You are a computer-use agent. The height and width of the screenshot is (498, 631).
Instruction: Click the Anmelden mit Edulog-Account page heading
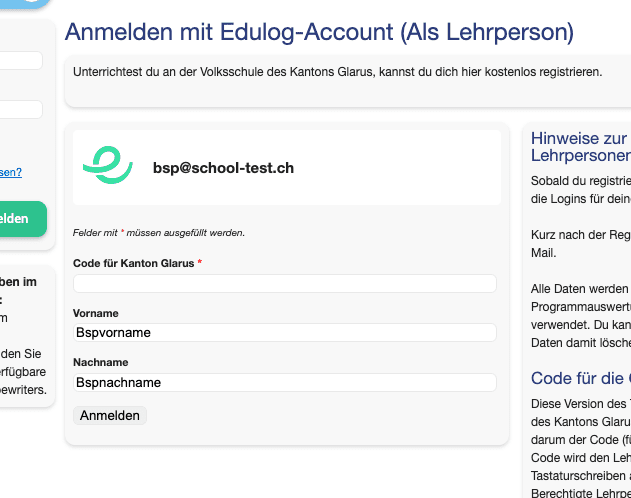(x=319, y=32)
